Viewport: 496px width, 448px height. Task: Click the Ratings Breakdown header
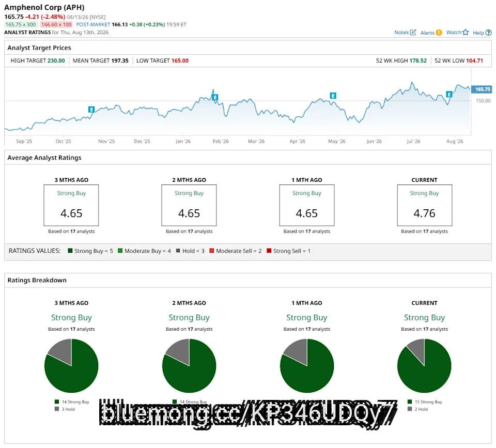coord(37,280)
